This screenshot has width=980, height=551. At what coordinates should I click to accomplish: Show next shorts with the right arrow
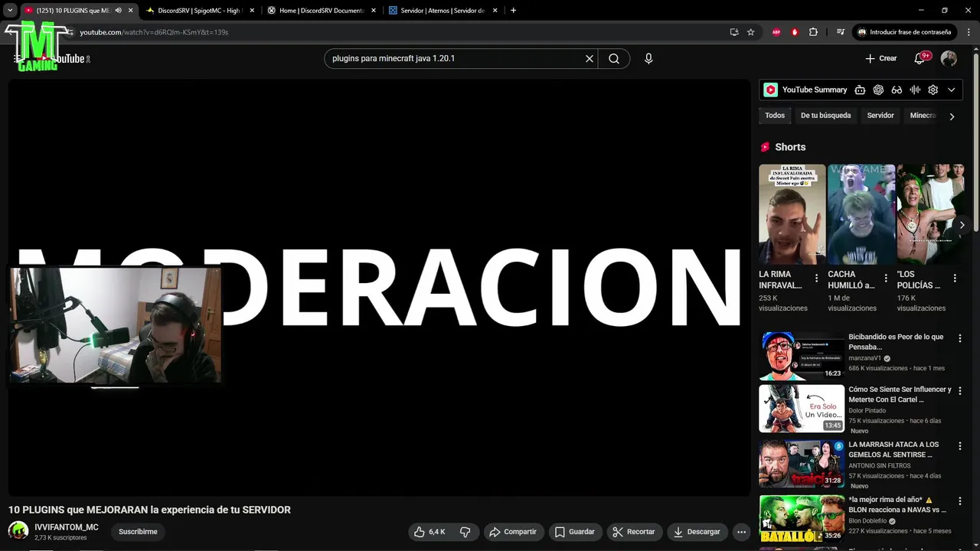(x=962, y=225)
